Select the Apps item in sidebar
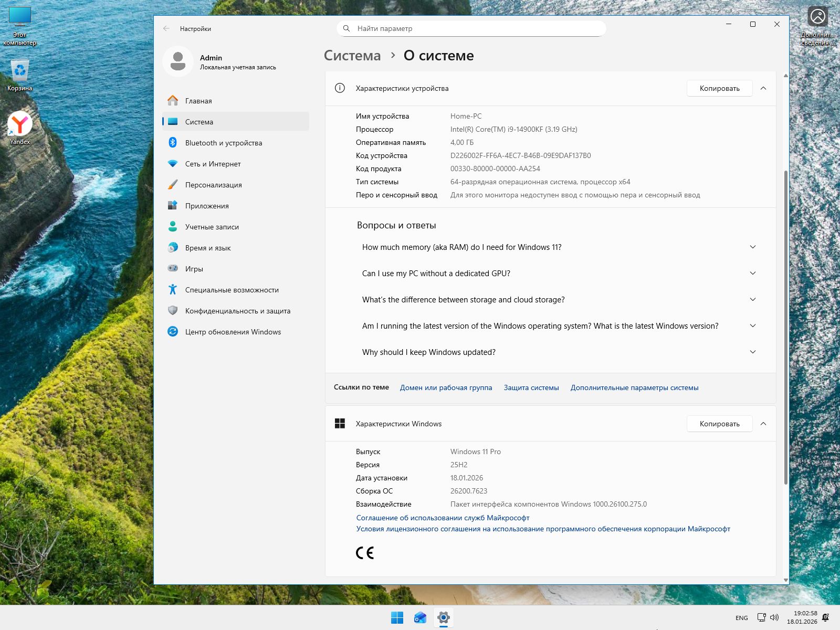Image resolution: width=840 pixels, height=630 pixels. click(x=207, y=206)
